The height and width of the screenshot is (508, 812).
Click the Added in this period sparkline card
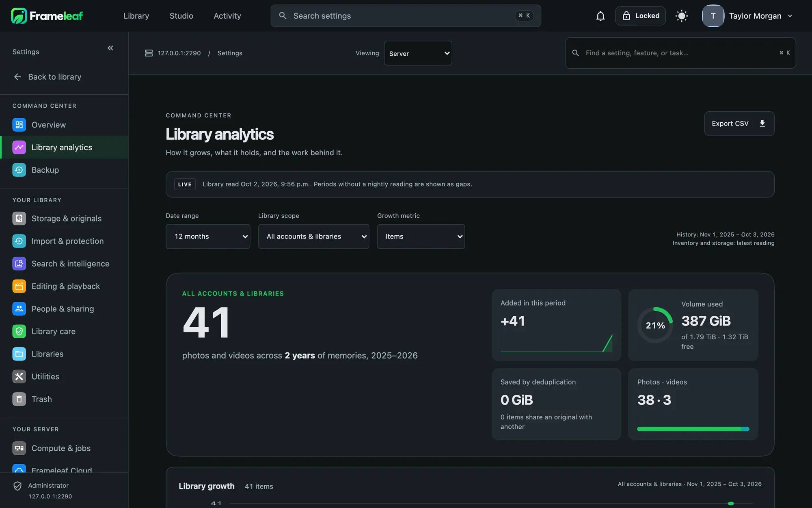pos(556,325)
